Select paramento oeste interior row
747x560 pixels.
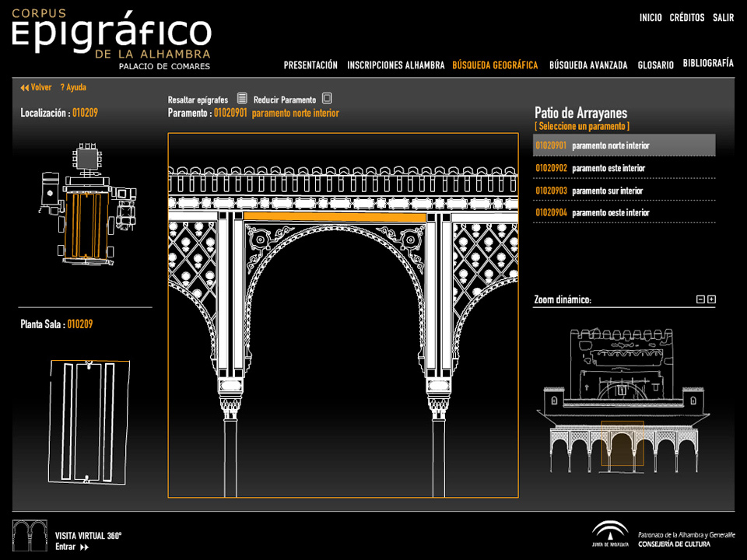click(624, 212)
